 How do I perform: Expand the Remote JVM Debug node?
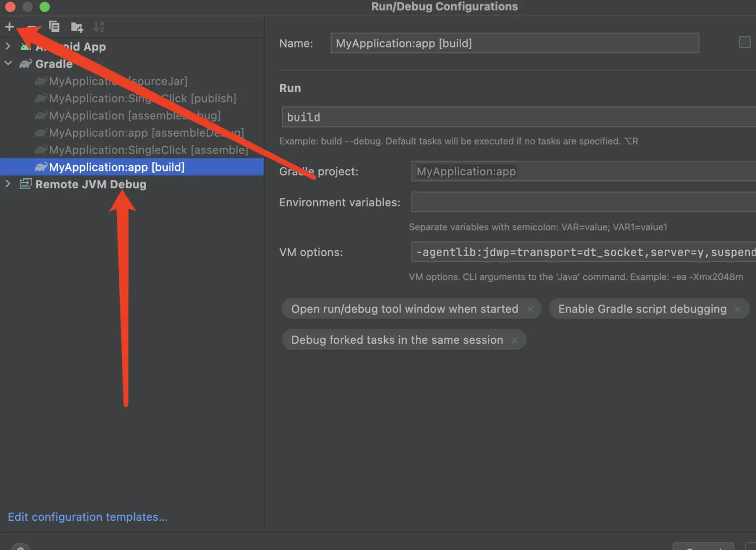(x=8, y=184)
